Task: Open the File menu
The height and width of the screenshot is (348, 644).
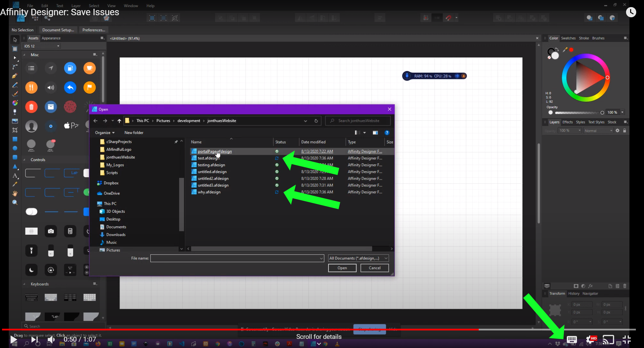Action: [30, 6]
